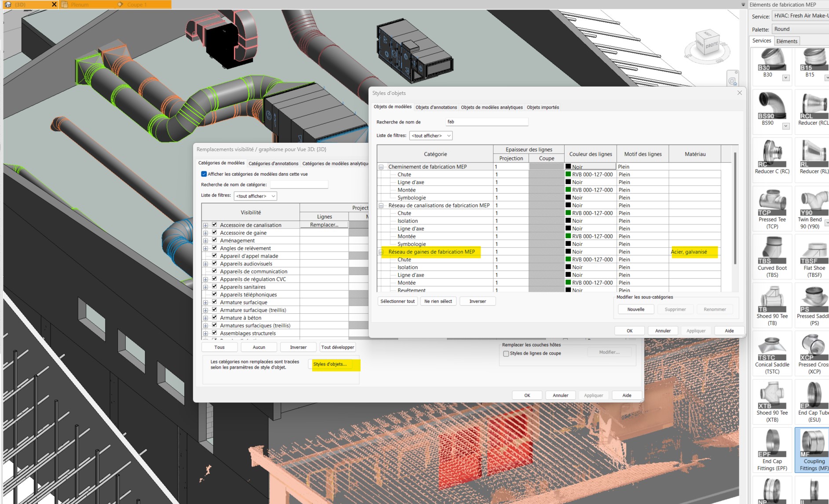829x504 pixels.
Task: Click the Tout développer button
Action: (x=337, y=347)
